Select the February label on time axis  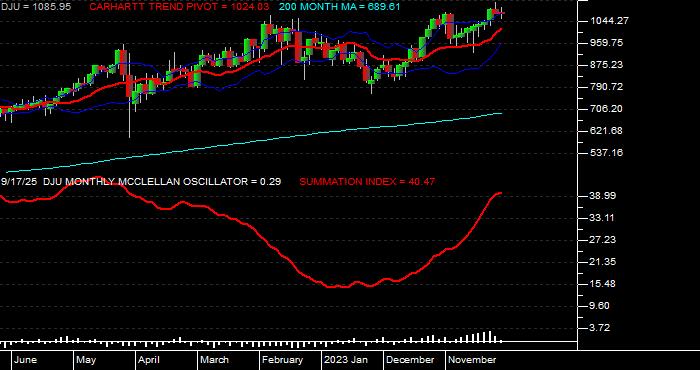click(283, 361)
